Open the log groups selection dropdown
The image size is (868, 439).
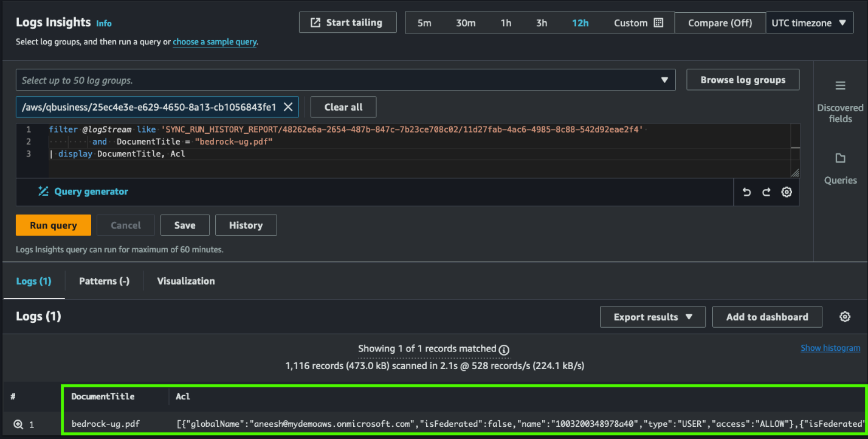click(x=345, y=80)
